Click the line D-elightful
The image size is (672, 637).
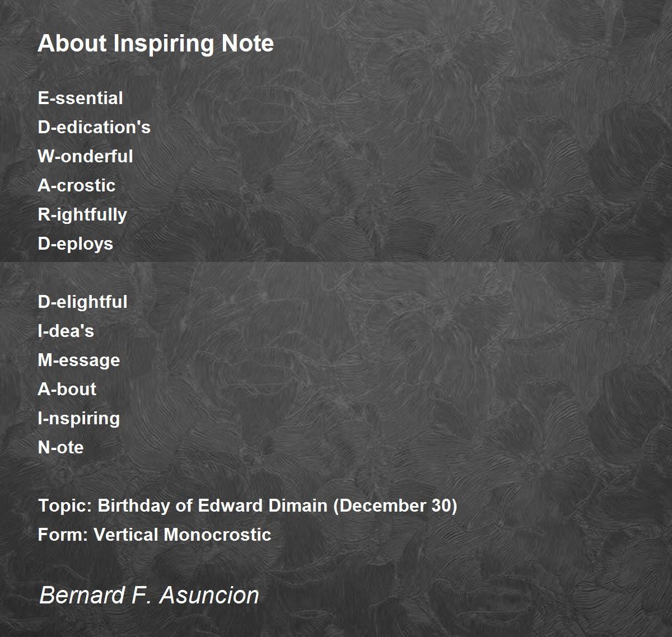click(x=82, y=302)
